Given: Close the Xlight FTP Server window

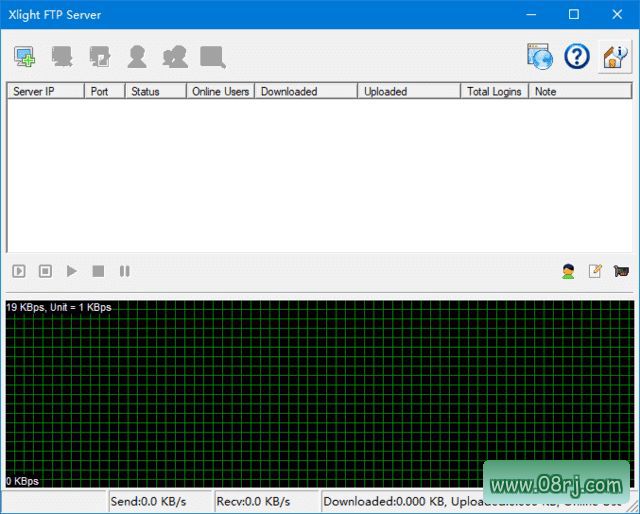Looking at the screenshot, I should pos(617,15).
